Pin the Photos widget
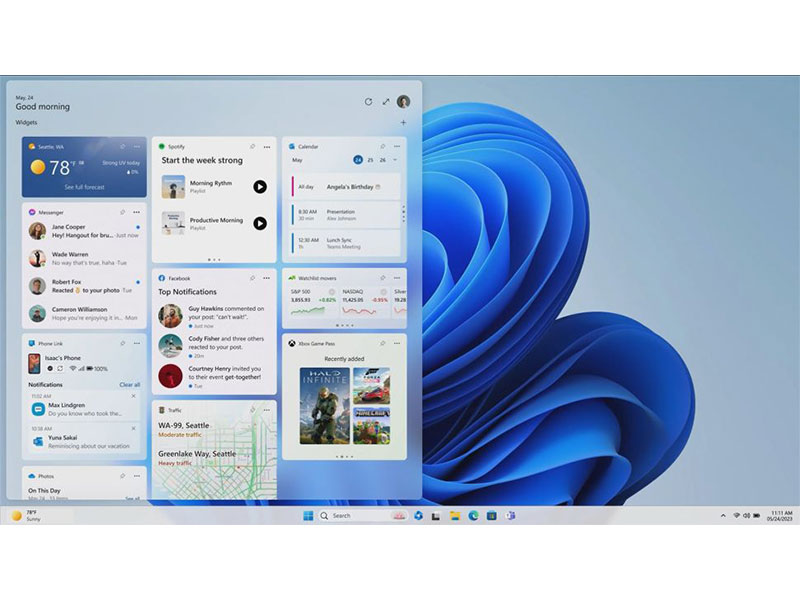This screenshot has width=800, height=600. coord(122,476)
